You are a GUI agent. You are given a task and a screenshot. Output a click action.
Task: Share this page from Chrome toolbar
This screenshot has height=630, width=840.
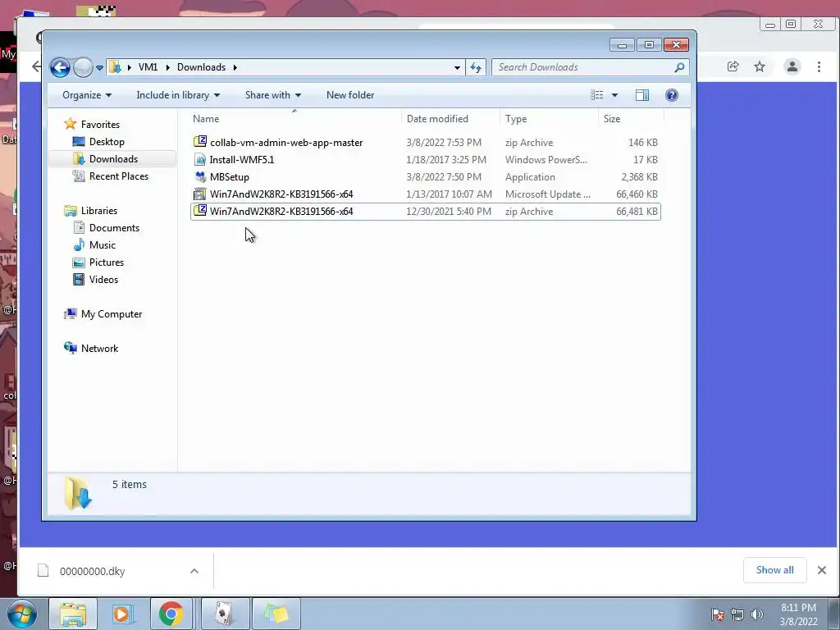coord(733,66)
